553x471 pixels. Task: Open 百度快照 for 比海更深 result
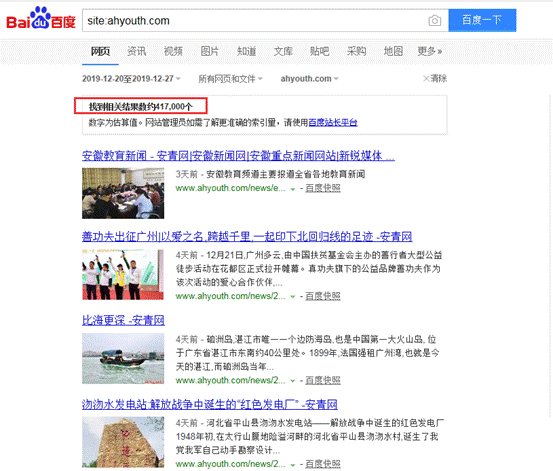(323, 380)
